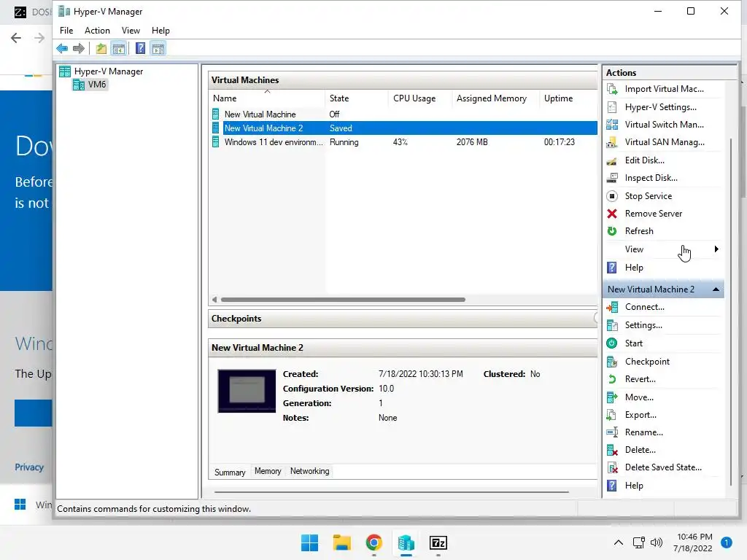Click the Stop Service icon

click(x=612, y=196)
